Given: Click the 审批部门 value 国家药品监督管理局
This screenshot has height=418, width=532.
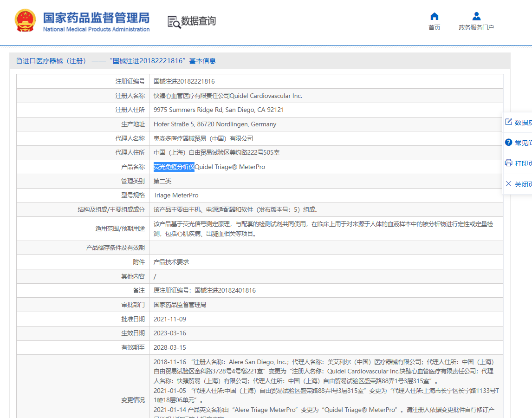Looking at the screenshot, I should (x=180, y=305).
